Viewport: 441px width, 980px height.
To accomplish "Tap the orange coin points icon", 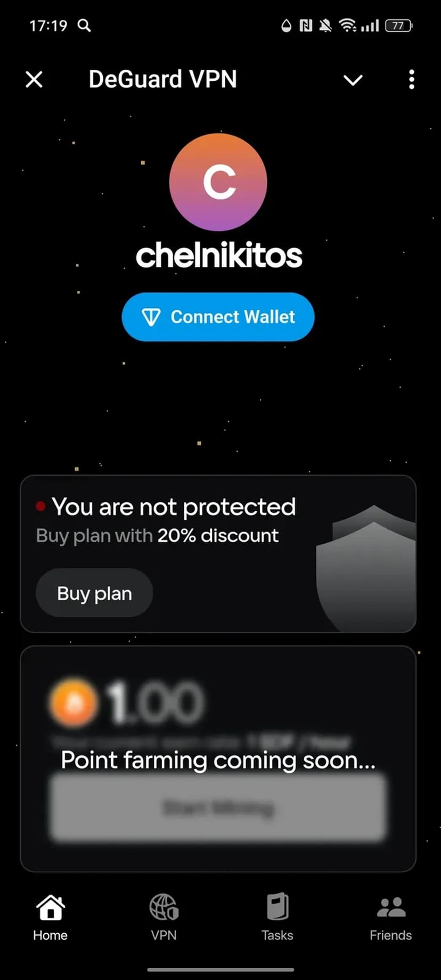I will tap(73, 703).
